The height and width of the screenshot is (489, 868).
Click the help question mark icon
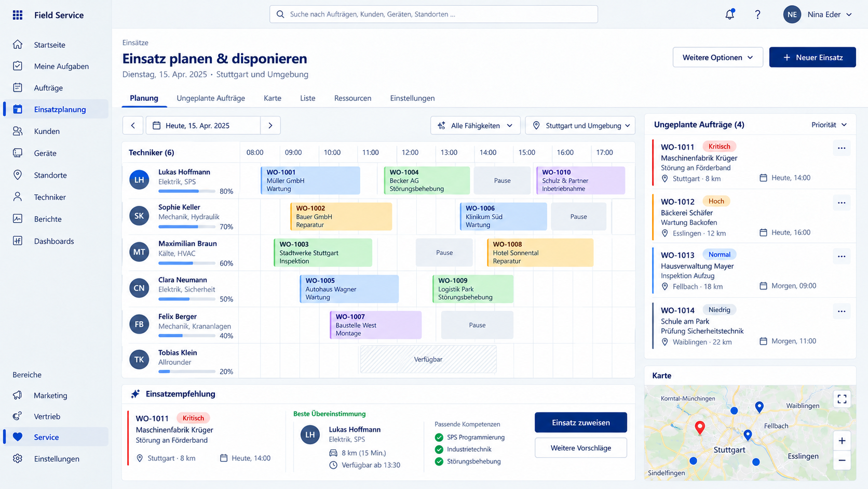(757, 15)
